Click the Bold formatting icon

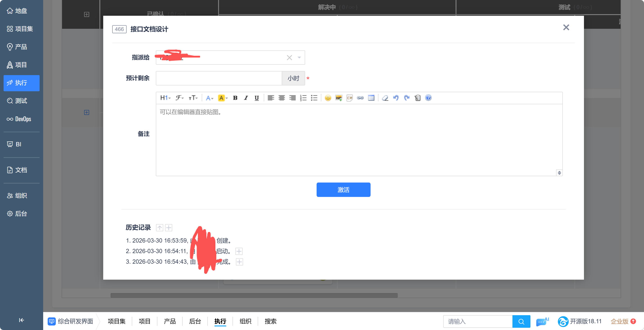235,98
